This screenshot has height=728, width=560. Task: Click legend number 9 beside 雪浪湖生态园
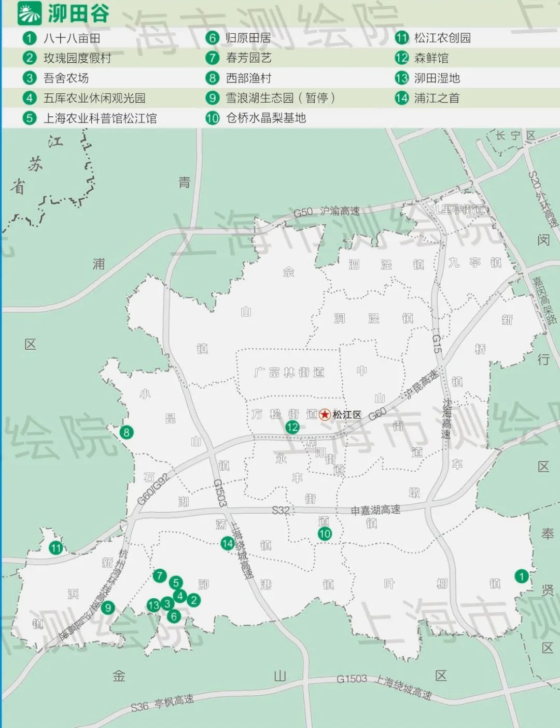[x=212, y=98]
